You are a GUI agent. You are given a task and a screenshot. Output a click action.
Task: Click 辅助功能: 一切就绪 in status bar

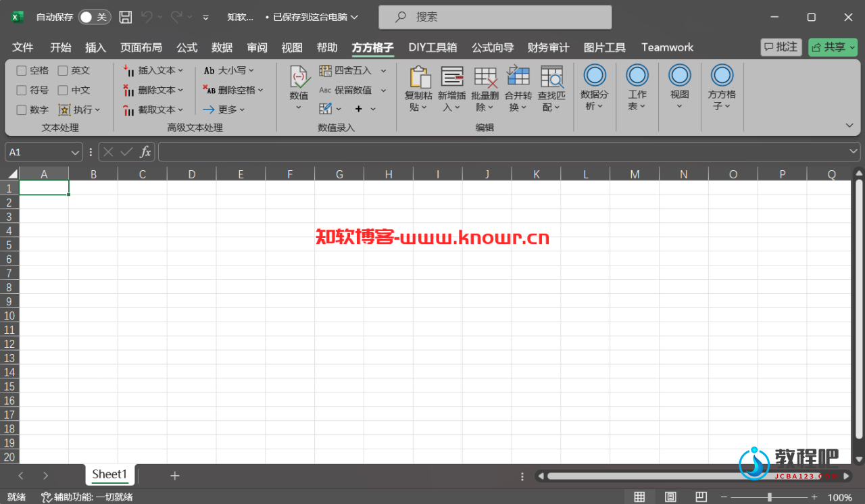click(x=87, y=497)
